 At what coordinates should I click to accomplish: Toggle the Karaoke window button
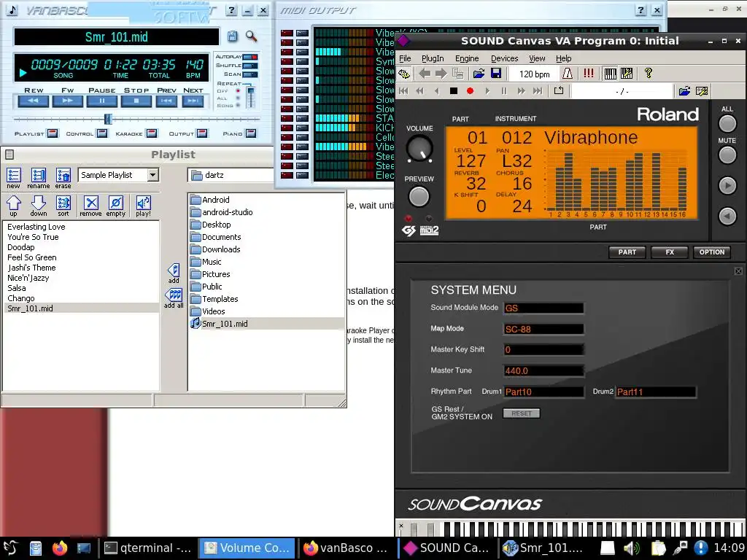point(152,133)
